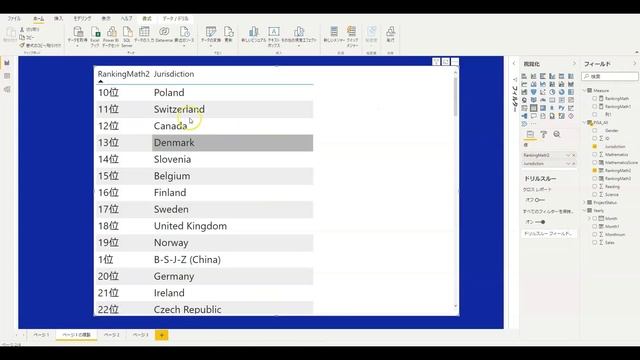Screen dimensions: 640x360
Task: Open the 挿入 (Insert) ribbon tab
Action: coord(58,19)
